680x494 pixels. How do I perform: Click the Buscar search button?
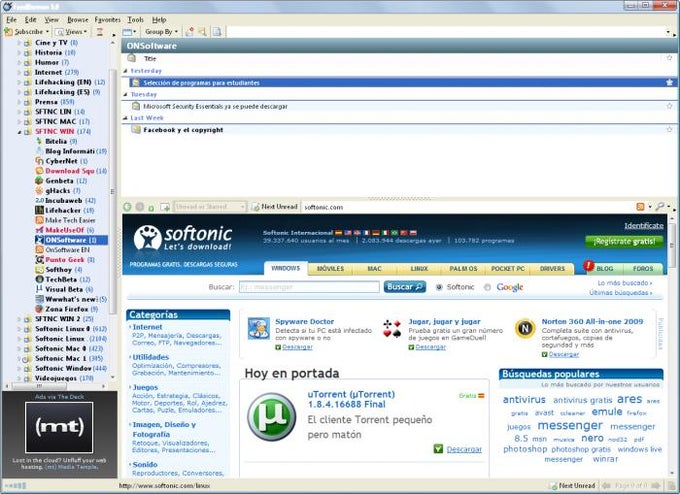point(405,287)
